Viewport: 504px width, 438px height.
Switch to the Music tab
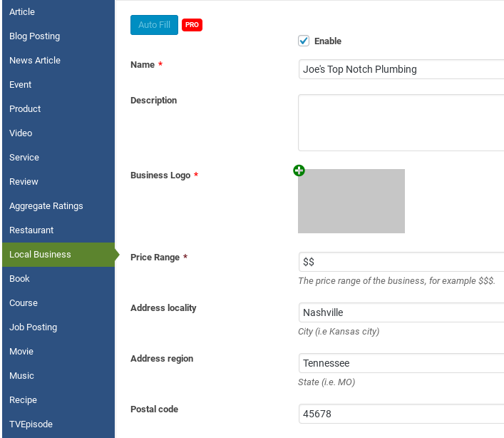(58, 376)
